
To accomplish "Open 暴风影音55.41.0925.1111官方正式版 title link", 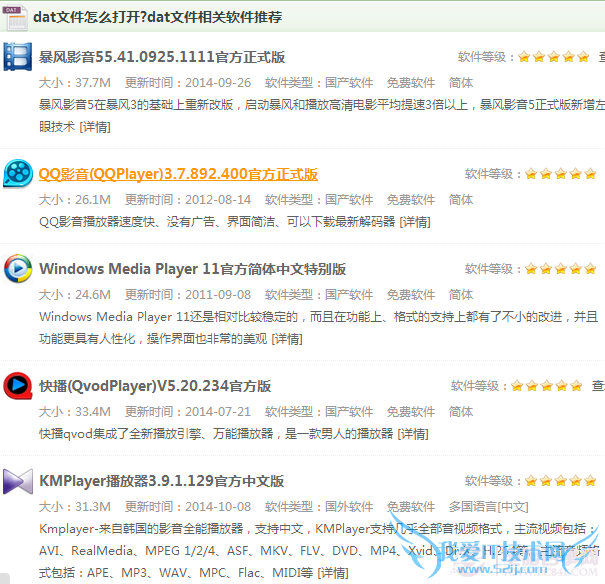I will 162,57.
